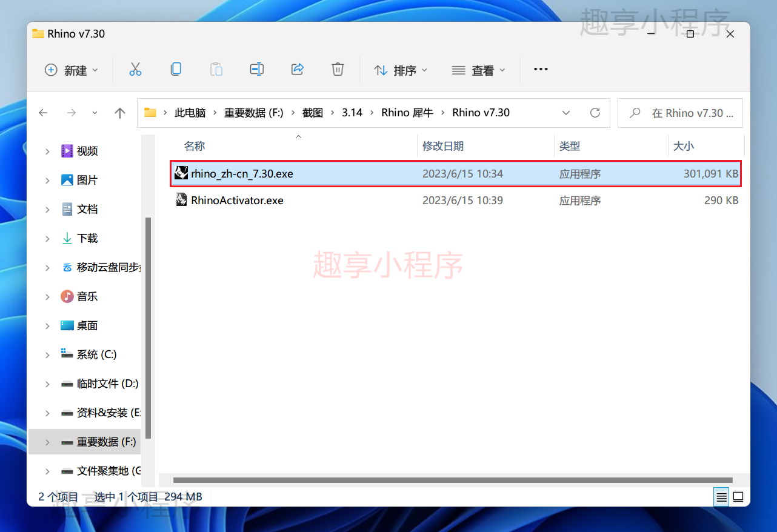Click the date 2023/6/15 10:34

(x=462, y=174)
